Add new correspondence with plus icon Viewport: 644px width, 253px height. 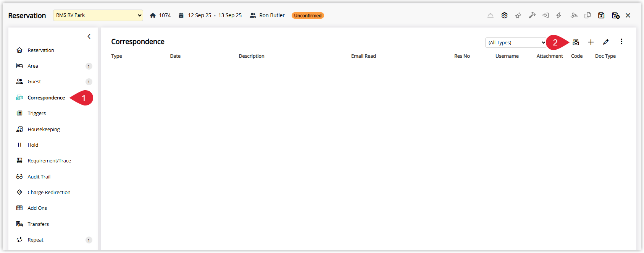[591, 42]
